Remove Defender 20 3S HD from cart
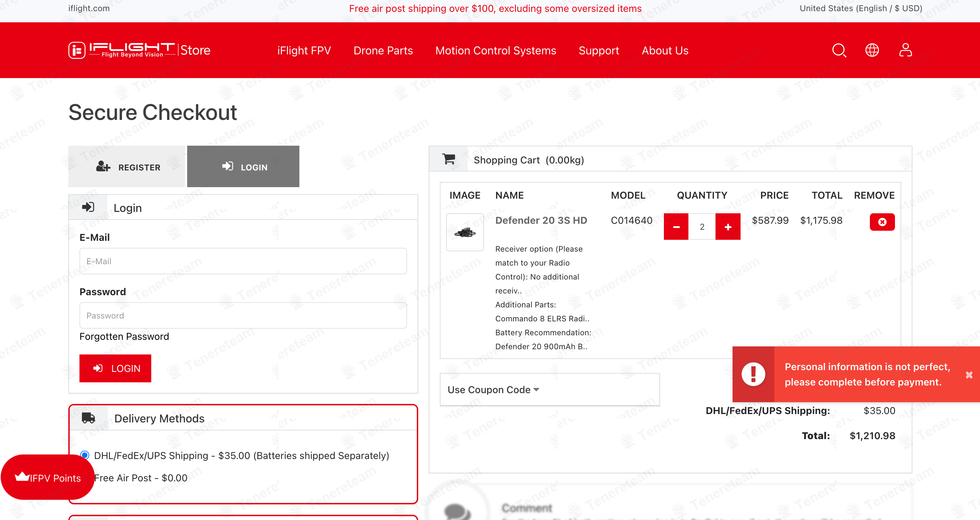Image resolution: width=980 pixels, height=520 pixels. pos(881,222)
